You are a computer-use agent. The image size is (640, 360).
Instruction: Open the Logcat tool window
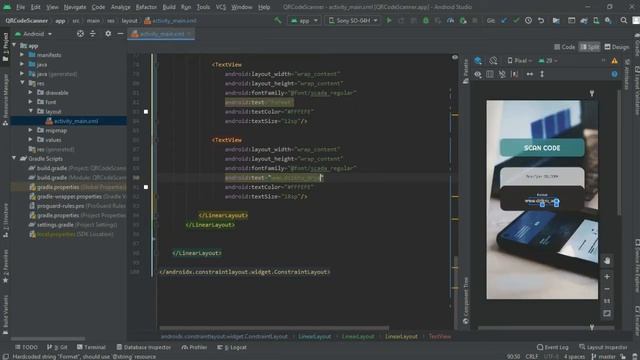[232, 347]
